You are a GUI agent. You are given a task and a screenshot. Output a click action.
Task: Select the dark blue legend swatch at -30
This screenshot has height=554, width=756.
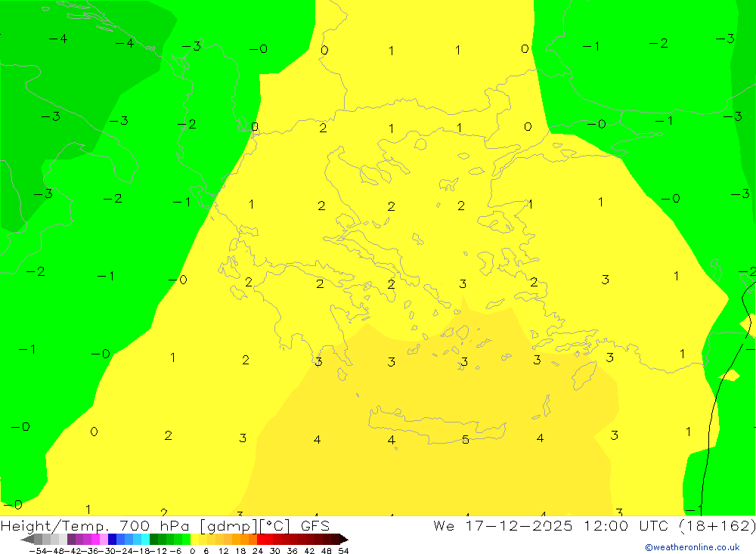pyautogui.click(x=113, y=539)
